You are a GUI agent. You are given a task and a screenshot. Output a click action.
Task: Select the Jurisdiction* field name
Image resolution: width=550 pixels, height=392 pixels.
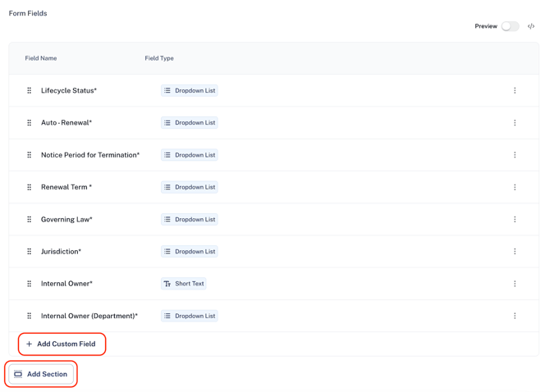61,252
